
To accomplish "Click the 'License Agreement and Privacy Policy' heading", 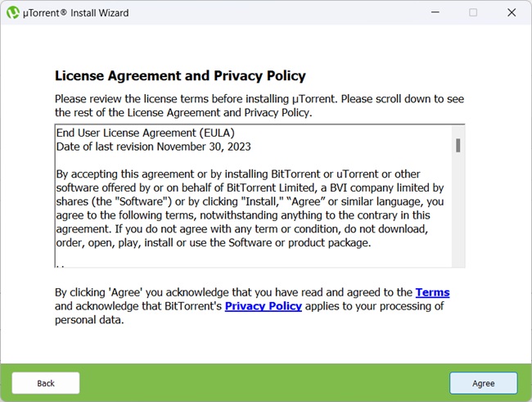I will [180, 75].
